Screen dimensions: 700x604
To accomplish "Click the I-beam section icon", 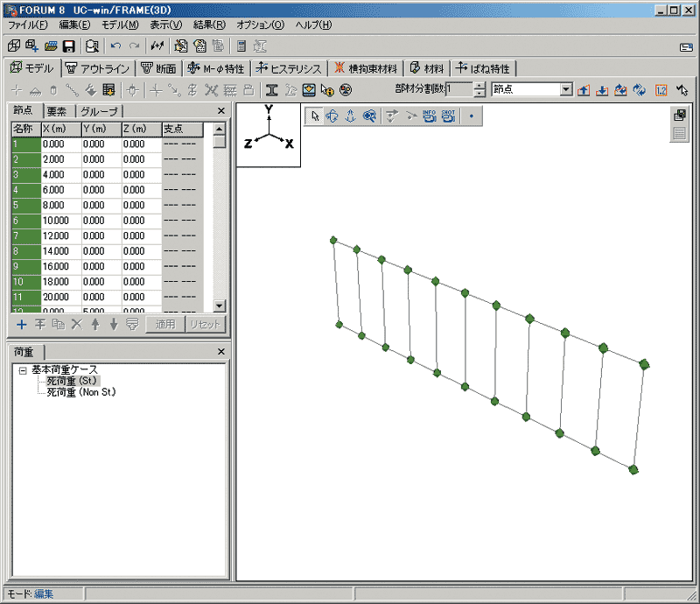I will (x=272, y=89).
